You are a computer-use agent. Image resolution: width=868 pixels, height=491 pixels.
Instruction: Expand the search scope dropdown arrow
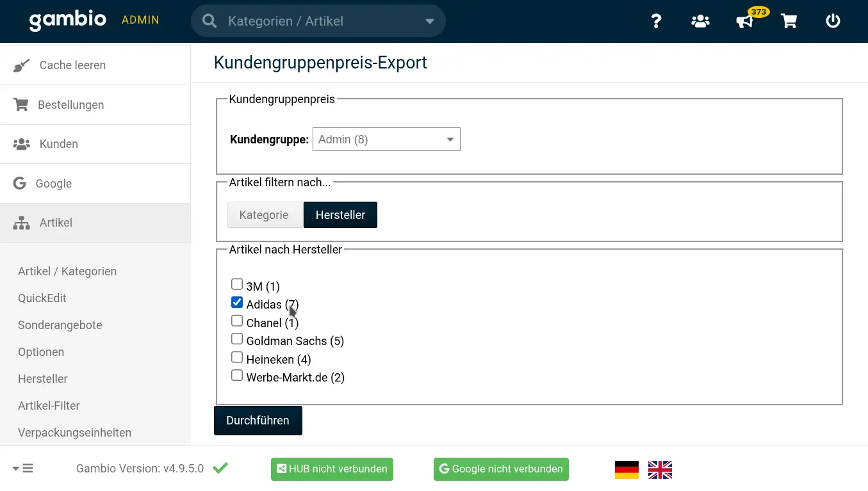point(430,21)
